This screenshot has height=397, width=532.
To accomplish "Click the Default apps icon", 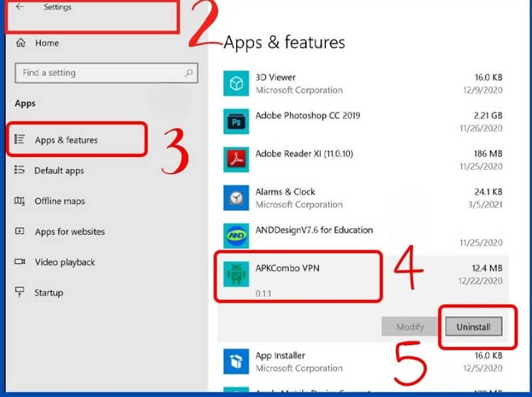I will tap(19, 170).
